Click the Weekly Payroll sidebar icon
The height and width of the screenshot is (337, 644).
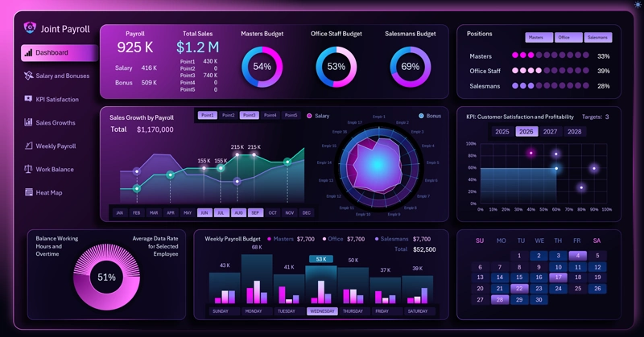coord(28,146)
